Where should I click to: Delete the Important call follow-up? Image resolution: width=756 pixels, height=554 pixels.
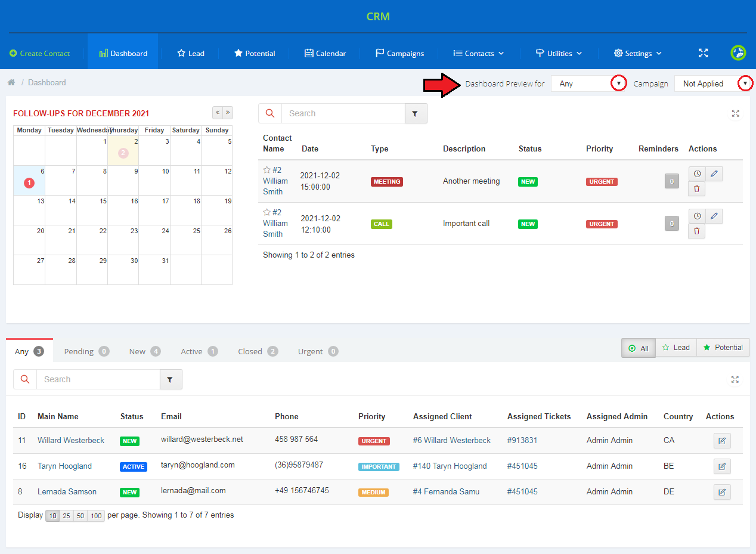(x=697, y=231)
